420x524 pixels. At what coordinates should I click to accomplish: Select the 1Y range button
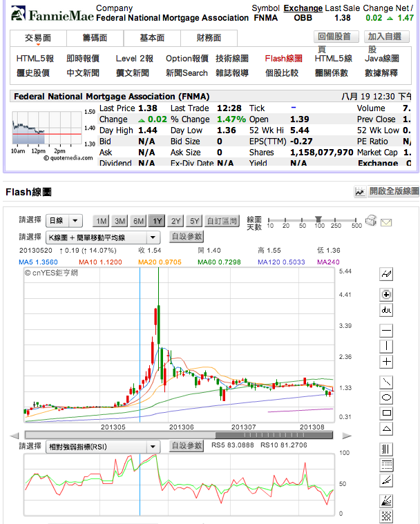[x=157, y=221]
